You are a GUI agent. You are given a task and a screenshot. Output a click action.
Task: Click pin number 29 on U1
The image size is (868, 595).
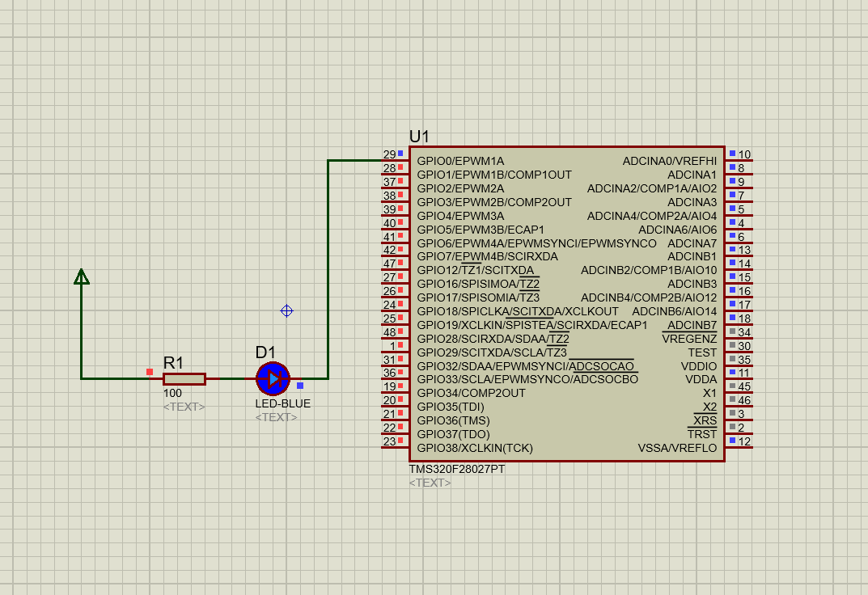click(390, 154)
